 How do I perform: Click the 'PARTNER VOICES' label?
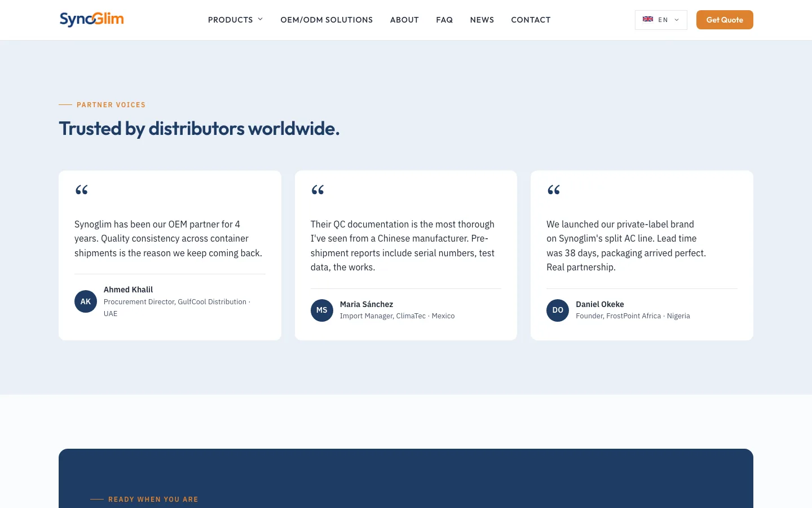111,105
